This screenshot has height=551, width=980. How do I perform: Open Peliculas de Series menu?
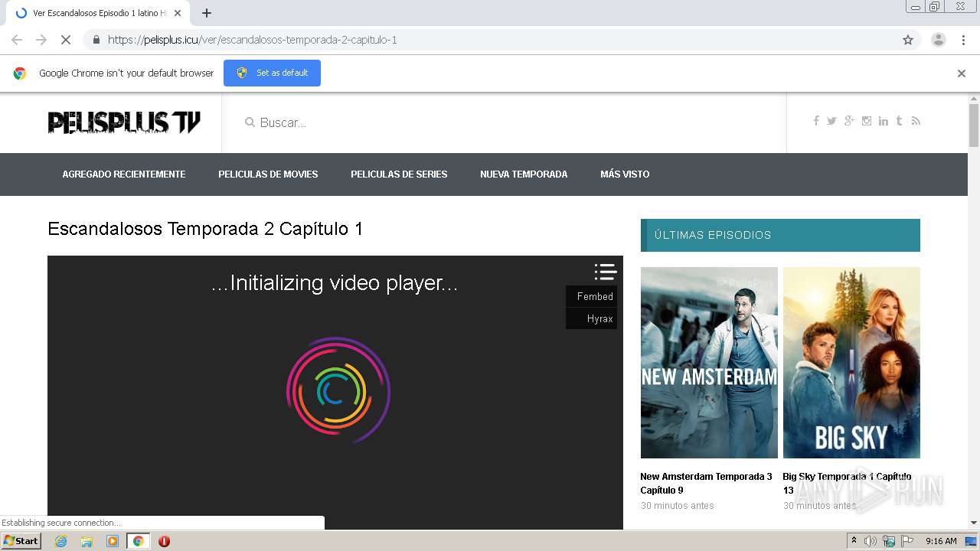point(399,174)
